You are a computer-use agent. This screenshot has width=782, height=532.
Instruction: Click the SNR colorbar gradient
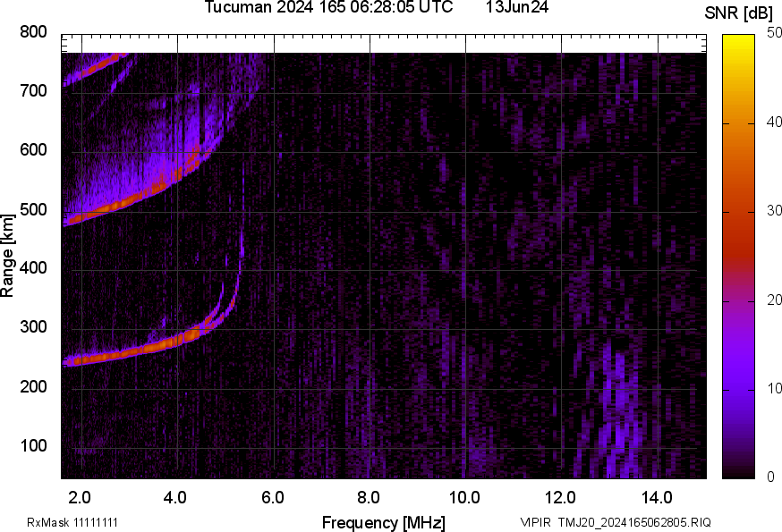point(738,257)
